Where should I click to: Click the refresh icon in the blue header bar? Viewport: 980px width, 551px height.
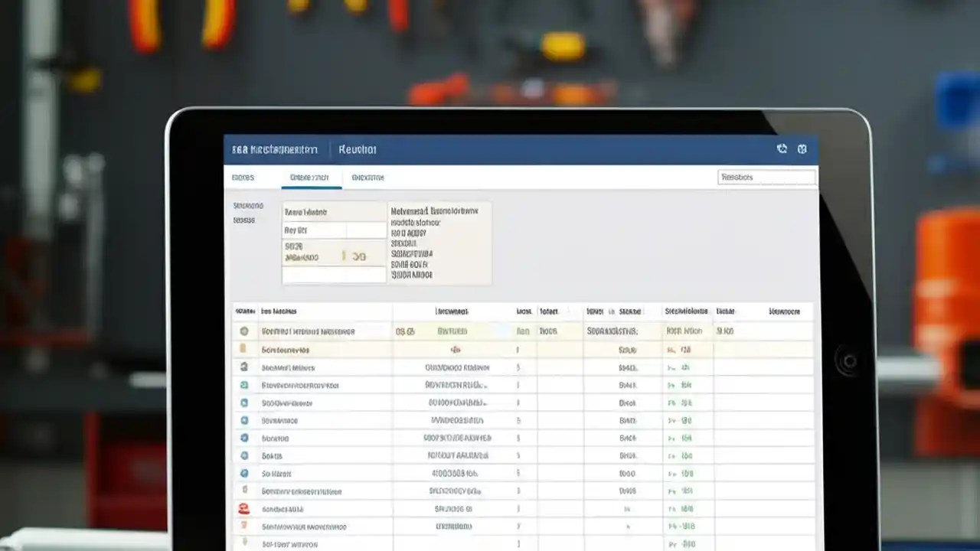[x=782, y=149]
